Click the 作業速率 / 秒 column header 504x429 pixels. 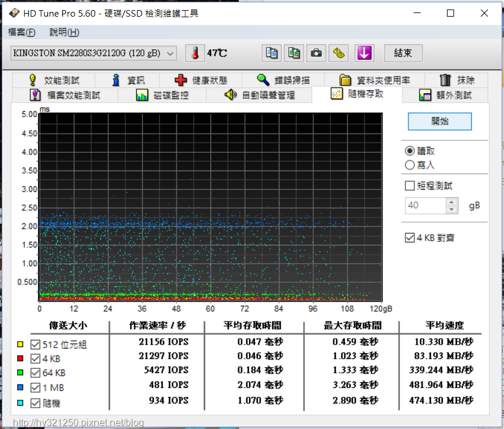pos(157,326)
